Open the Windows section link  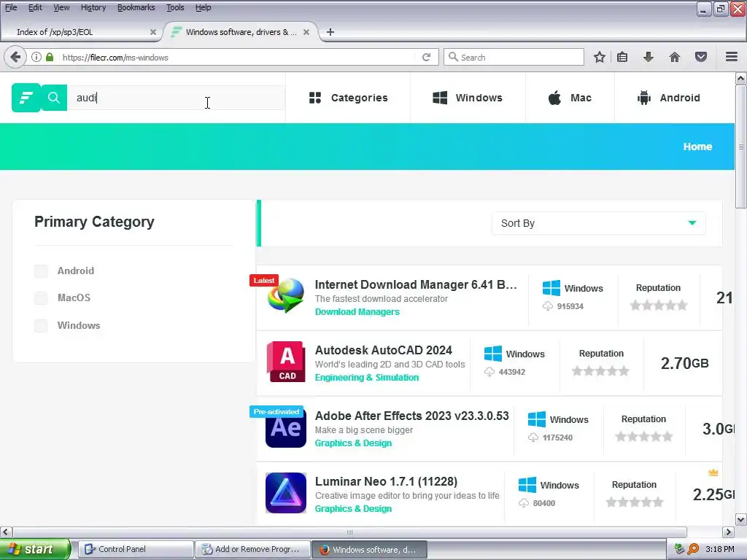[468, 98]
